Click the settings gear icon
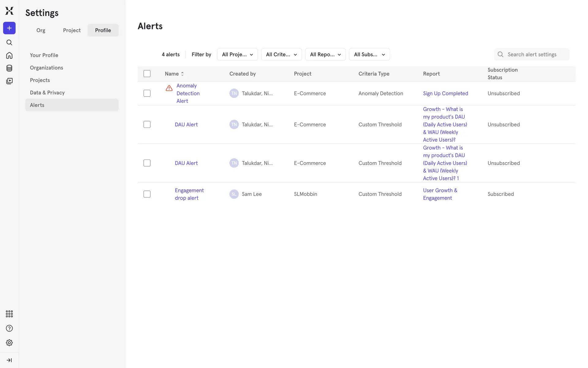Viewport: 588px width, 368px height. pyautogui.click(x=9, y=343)
